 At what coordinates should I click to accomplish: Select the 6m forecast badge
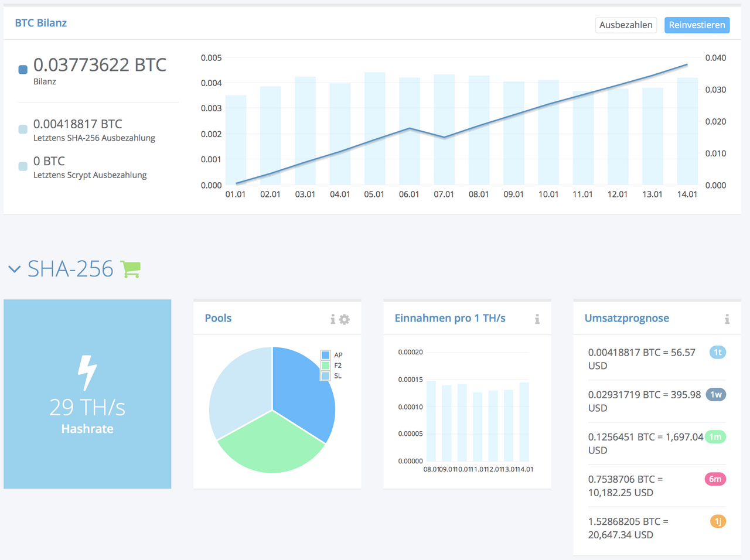click(715, 479)
